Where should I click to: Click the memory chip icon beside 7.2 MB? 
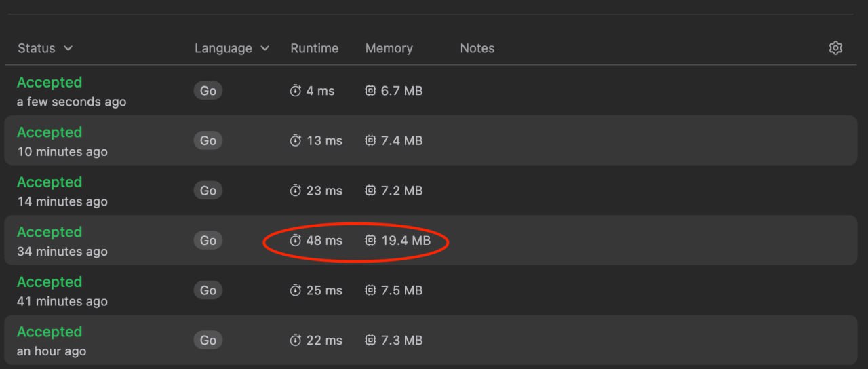tap(370, 191)
